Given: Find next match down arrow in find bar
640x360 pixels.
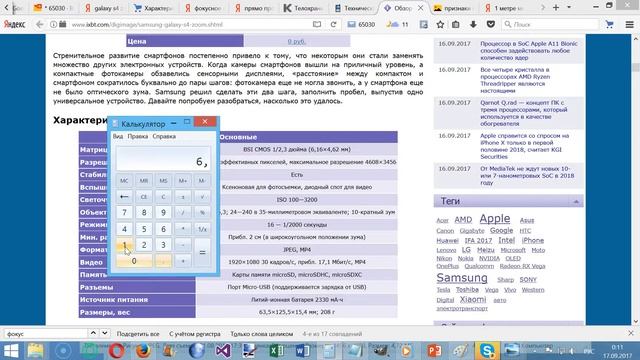Looking at the screenshot, I should pyautogui.click(x=104, y=333).
